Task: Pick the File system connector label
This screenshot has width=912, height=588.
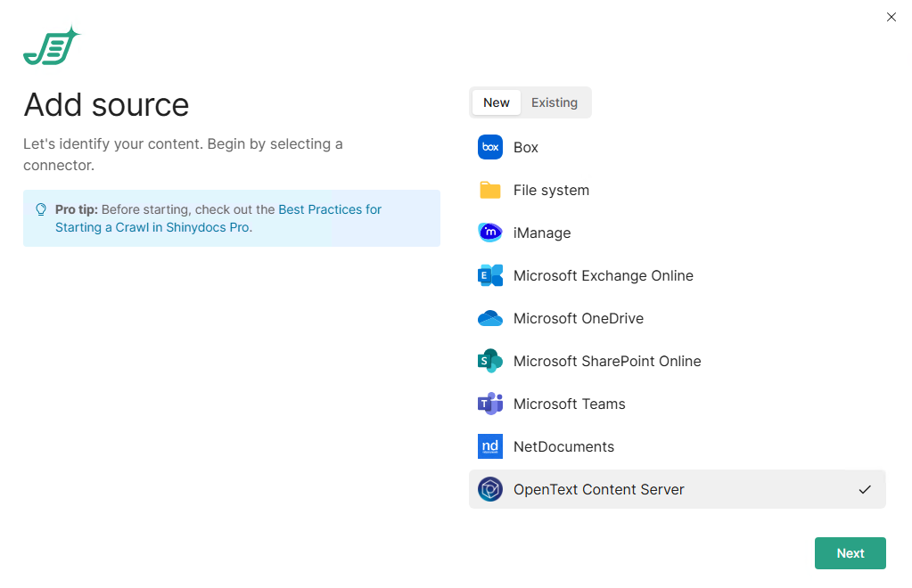Action: click(x=551, y=190)
